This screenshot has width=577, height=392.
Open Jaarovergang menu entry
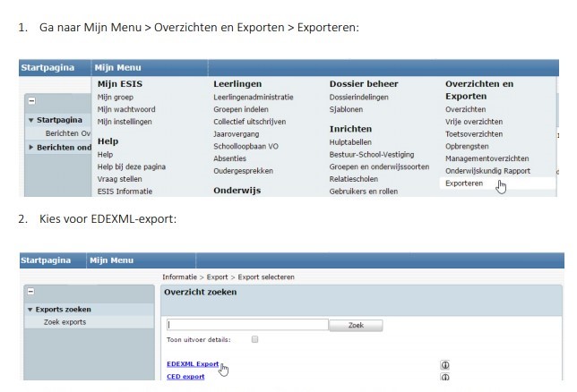click(236, 134)
